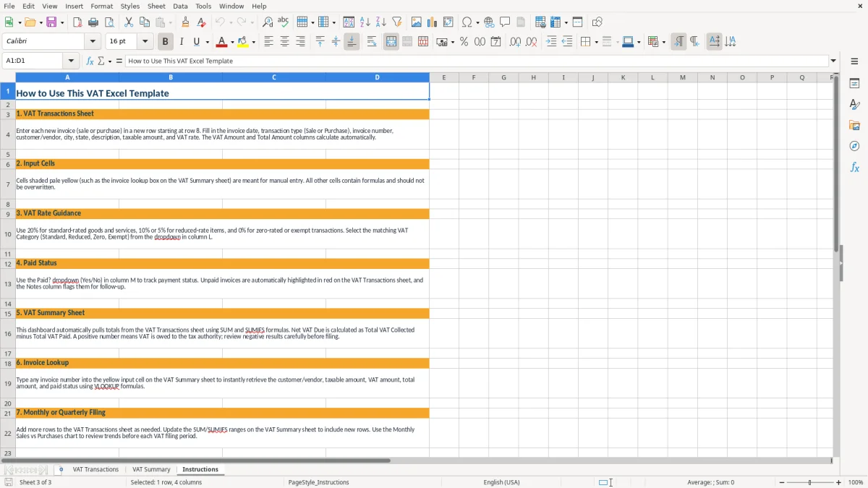Open the sidebar Properties panel icon

coord(854,84)
